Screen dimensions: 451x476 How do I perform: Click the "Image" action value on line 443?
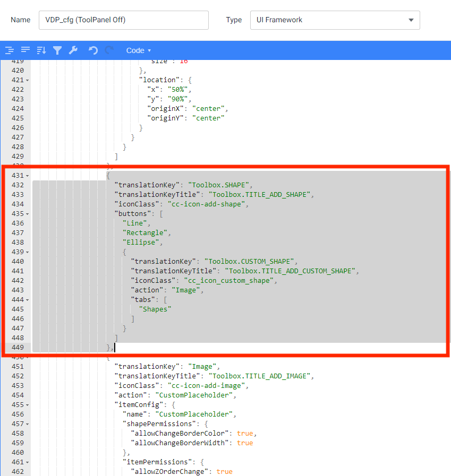click(x=186, y=290)
